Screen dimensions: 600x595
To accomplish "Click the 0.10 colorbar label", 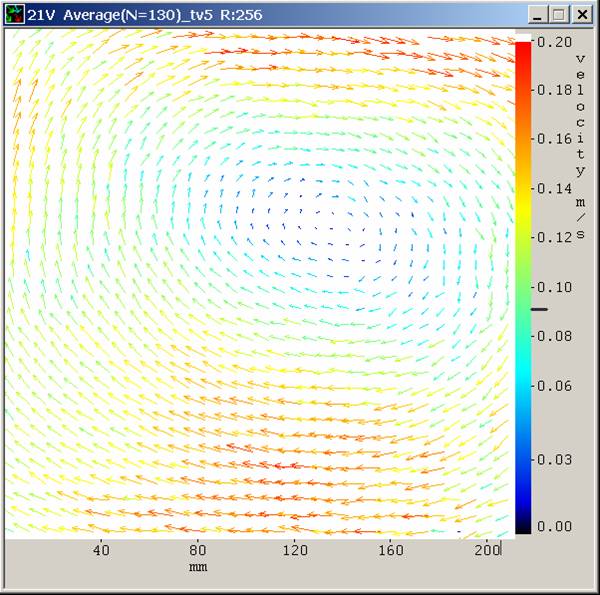I will pyautogui.click(x=554, y=287).
